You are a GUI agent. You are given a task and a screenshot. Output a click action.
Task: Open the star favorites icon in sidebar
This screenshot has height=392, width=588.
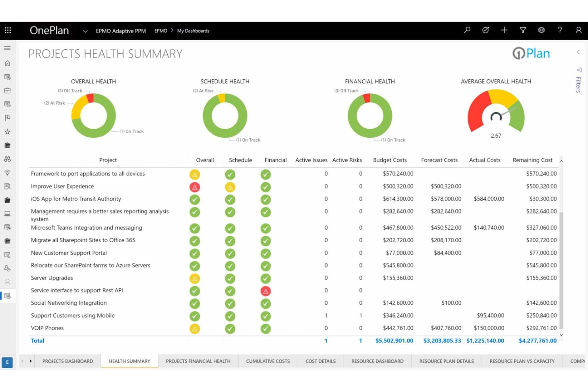(7, 131)
